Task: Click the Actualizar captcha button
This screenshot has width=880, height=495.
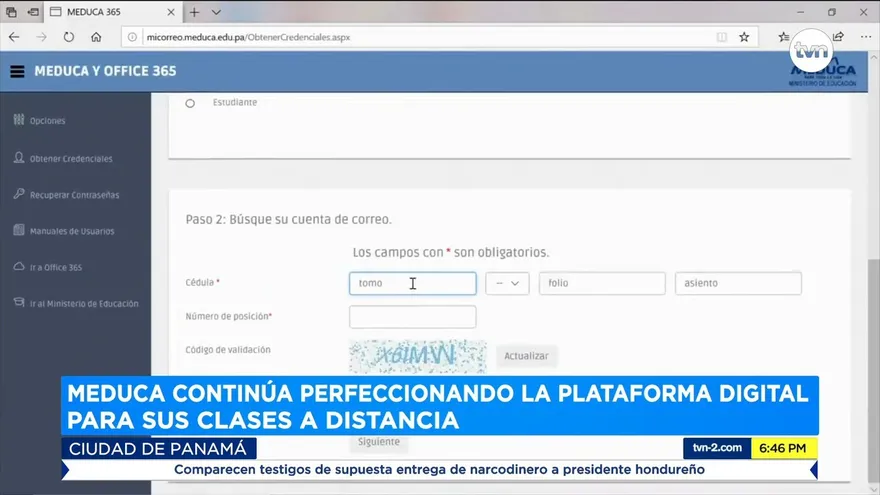Action: [526, 356]
